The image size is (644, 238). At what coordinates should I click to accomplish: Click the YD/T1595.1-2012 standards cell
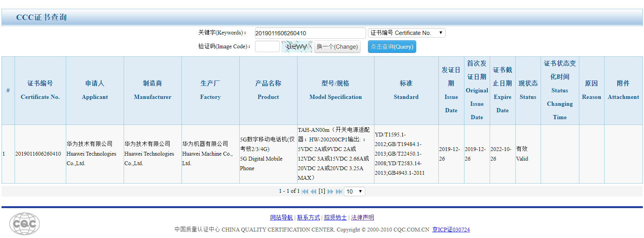[406, 154]
